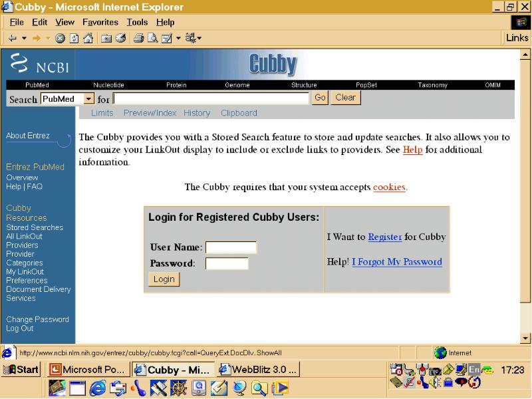The width and height of the screenshot is (532, 399).
Task: Click into the Password field
Action: coord(227,263)
